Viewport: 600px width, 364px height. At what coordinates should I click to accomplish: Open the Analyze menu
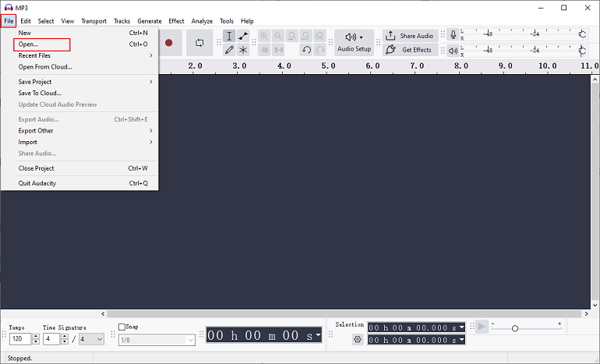[202, 21]
